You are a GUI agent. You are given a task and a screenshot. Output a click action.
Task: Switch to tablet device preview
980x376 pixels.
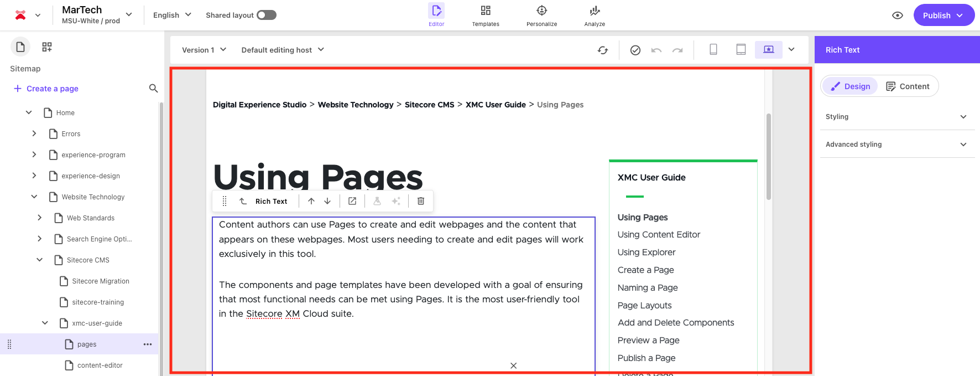741,49
